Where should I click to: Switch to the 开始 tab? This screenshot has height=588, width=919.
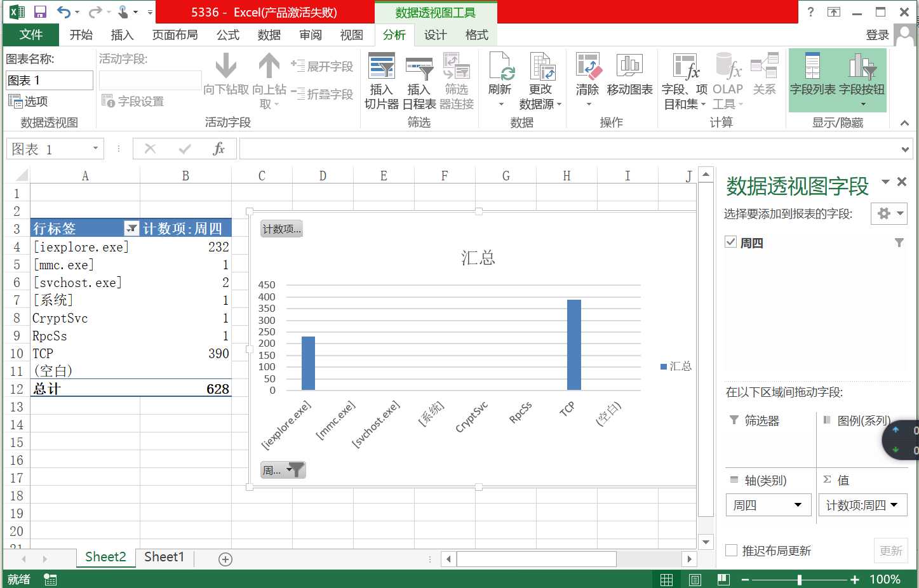[81, 35]
